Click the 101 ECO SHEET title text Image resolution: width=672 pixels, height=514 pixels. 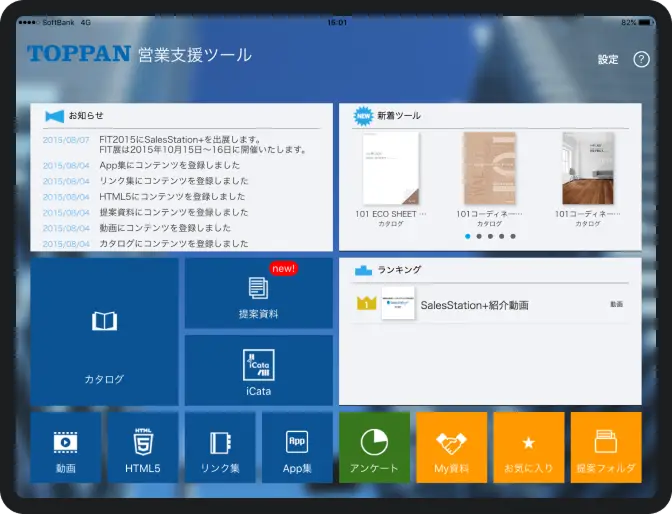(x=390, y=214)
